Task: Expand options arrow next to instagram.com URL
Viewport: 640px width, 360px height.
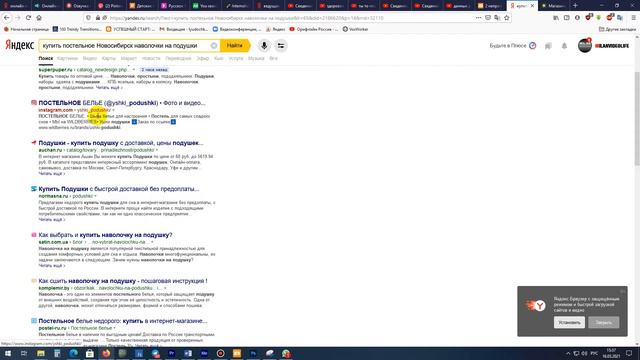Action: click(113, 110)
